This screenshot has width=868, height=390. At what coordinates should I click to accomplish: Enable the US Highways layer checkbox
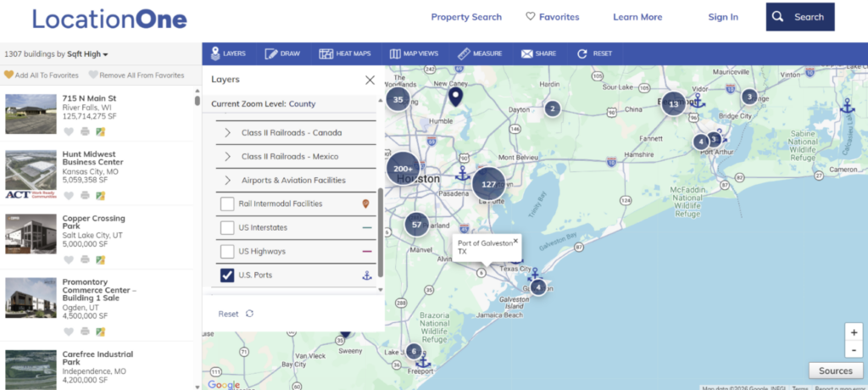[227, 252]
